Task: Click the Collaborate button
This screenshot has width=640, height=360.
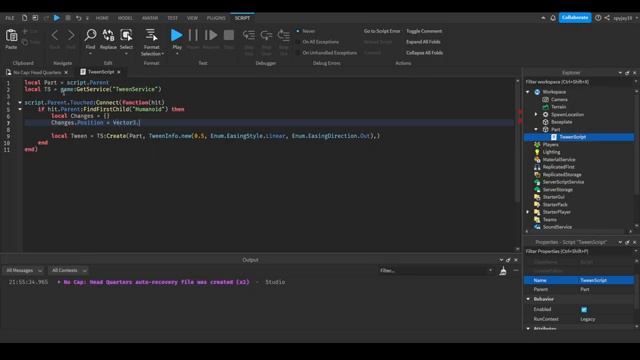Action: point(575,18)
